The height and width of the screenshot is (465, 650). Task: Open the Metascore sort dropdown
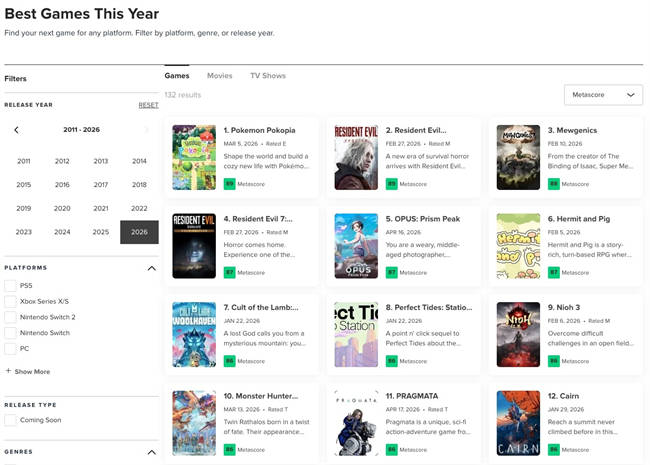(x=603, y=95)
